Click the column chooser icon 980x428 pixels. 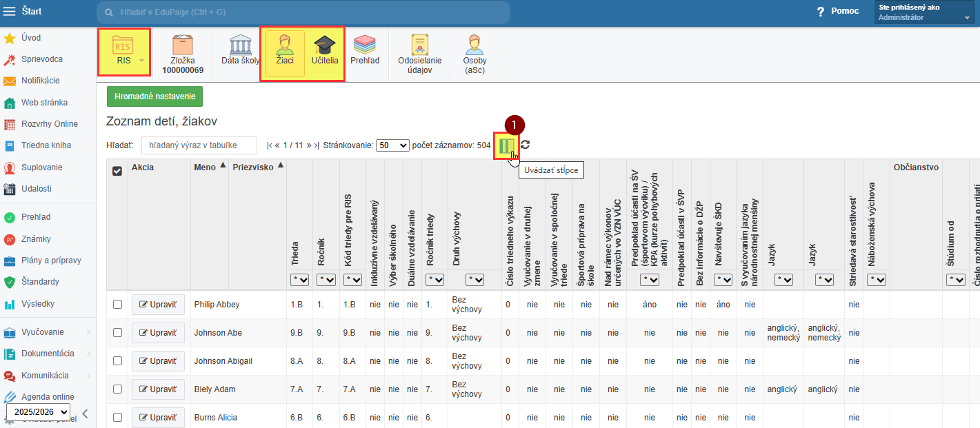[x=507, y=145]
